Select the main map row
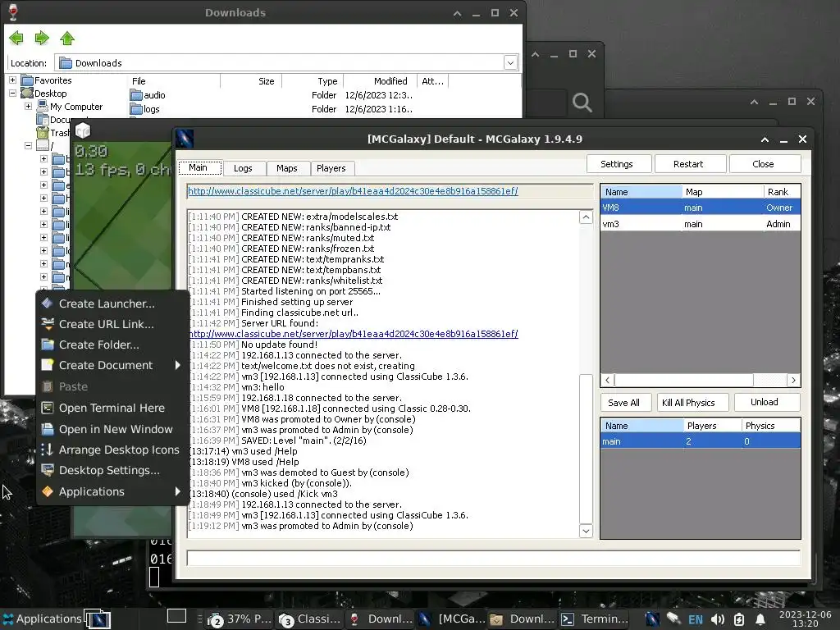The image size is (840, 630). (x=701, y=441)
